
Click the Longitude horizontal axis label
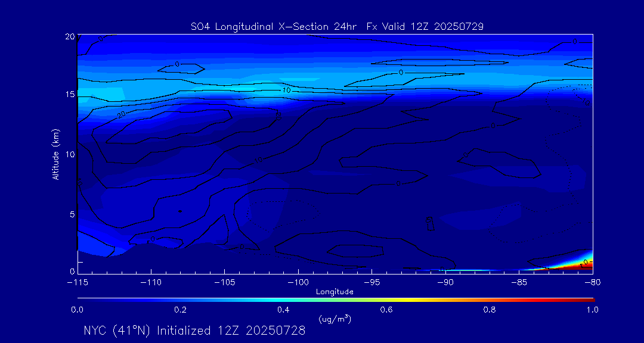pos(335,292)
